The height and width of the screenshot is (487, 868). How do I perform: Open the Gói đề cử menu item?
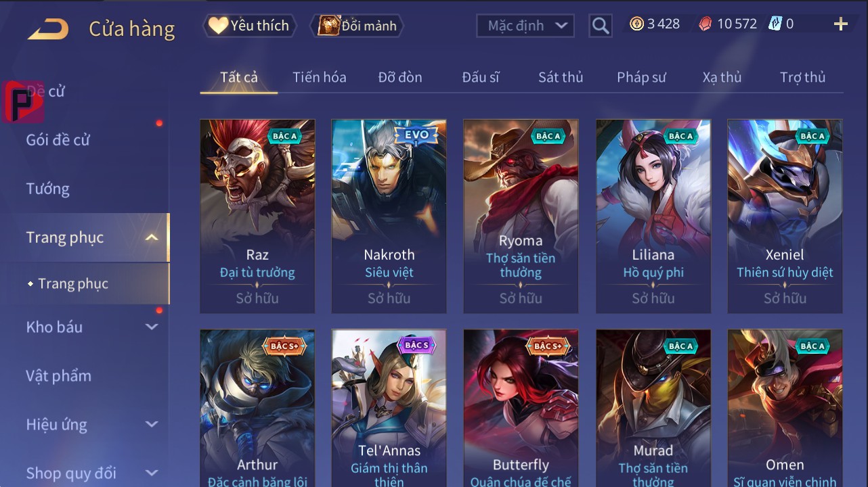58,140
